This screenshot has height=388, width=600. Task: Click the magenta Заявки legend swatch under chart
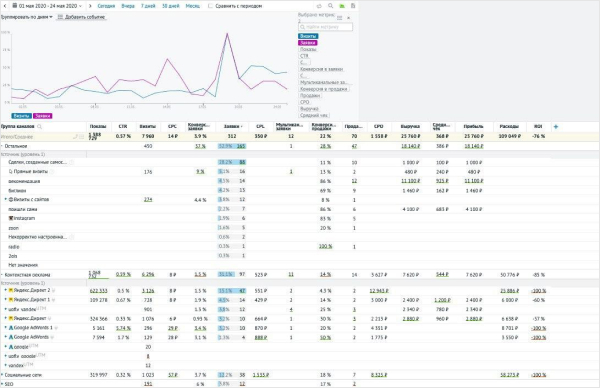(x=42, y=116)
